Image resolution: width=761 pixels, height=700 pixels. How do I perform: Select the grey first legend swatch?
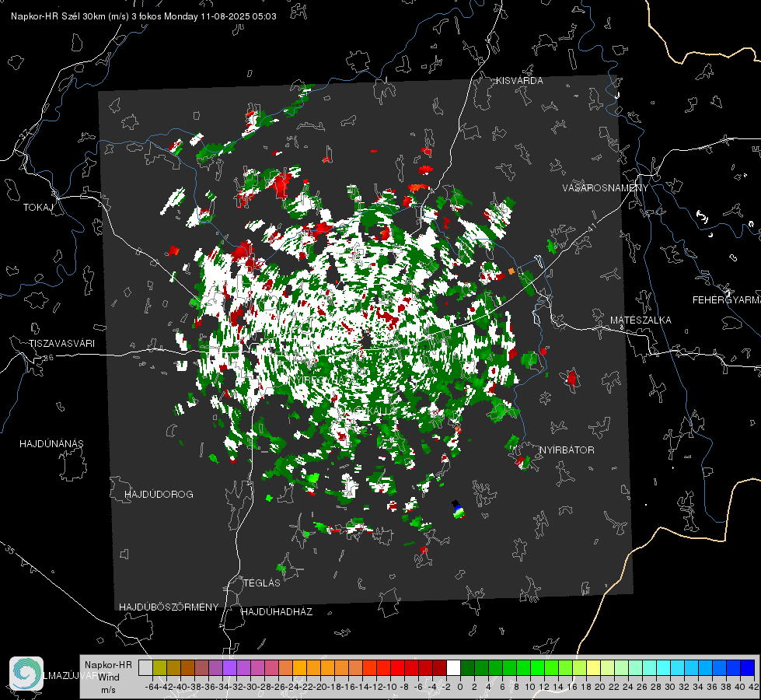[145, 667]
